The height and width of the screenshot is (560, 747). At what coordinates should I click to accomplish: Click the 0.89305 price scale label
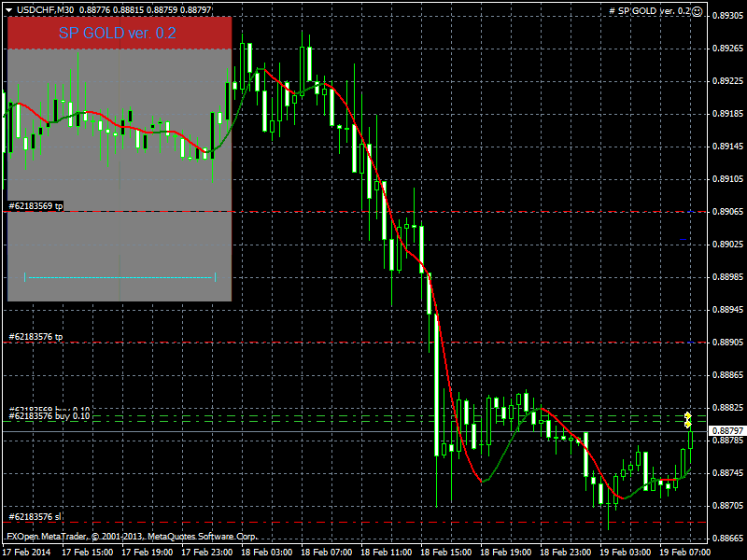(x=728, y=16)
